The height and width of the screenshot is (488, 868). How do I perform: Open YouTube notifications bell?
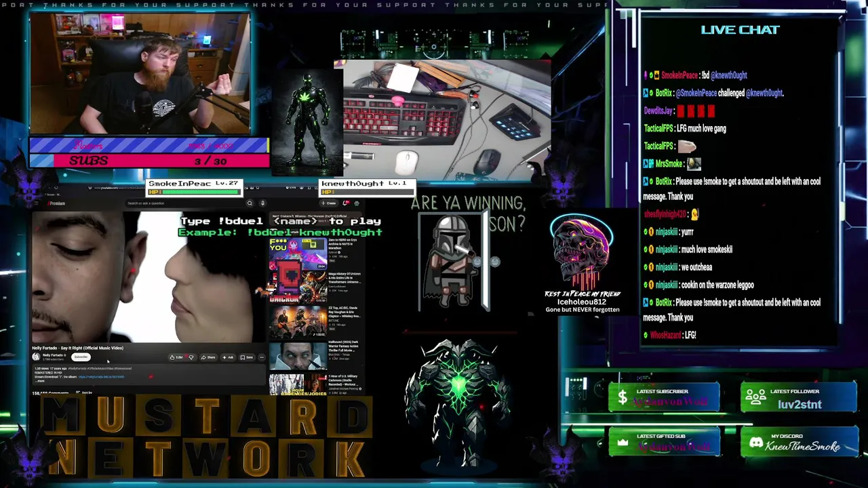[346, 203]
